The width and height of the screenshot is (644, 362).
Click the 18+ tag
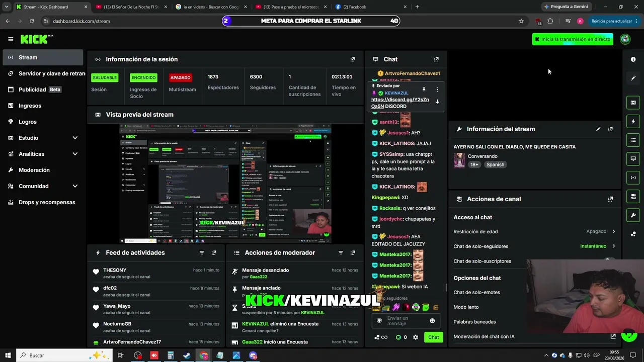pyautogui.click(x=474, y=164)
